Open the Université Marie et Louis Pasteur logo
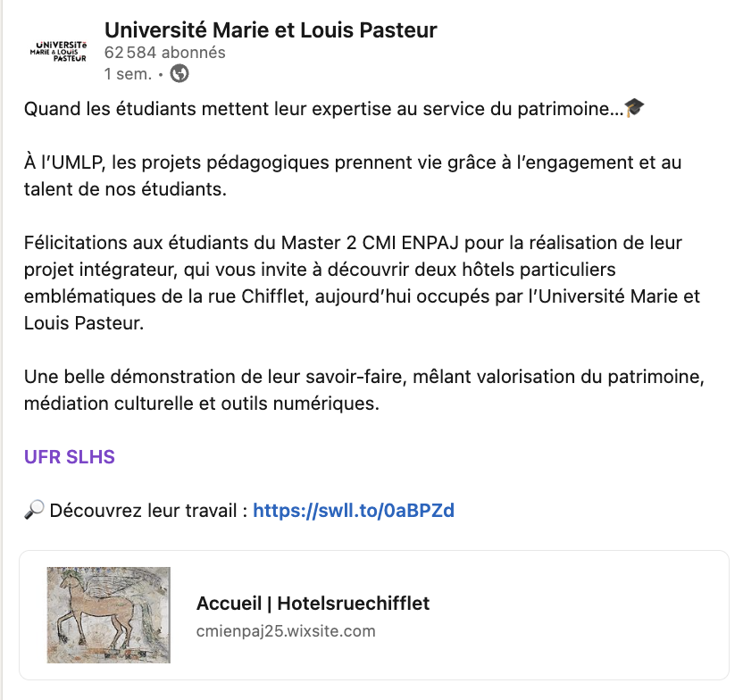 [58, 52]
